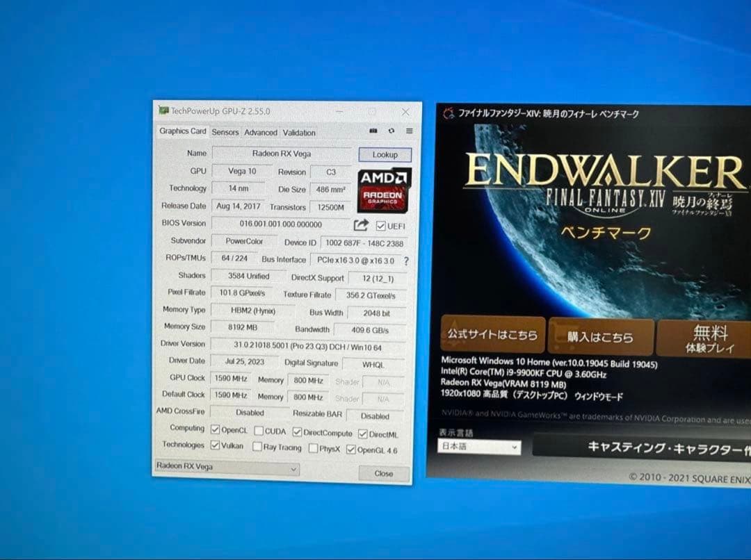Click the 公式サイトはこちら button

pyautogui.click(x=492, y=336)
